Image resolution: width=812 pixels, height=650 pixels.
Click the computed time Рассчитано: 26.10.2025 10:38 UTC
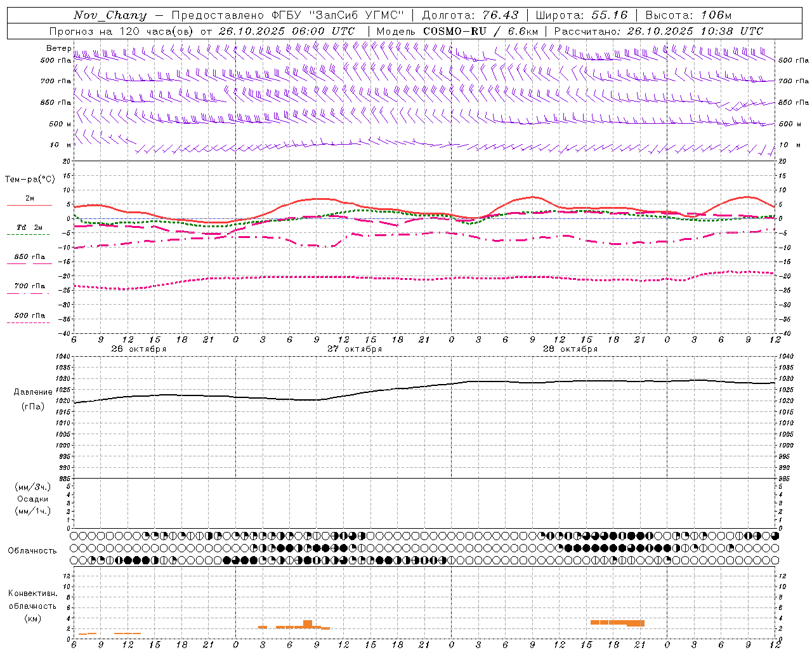click(x=658, y=31)
